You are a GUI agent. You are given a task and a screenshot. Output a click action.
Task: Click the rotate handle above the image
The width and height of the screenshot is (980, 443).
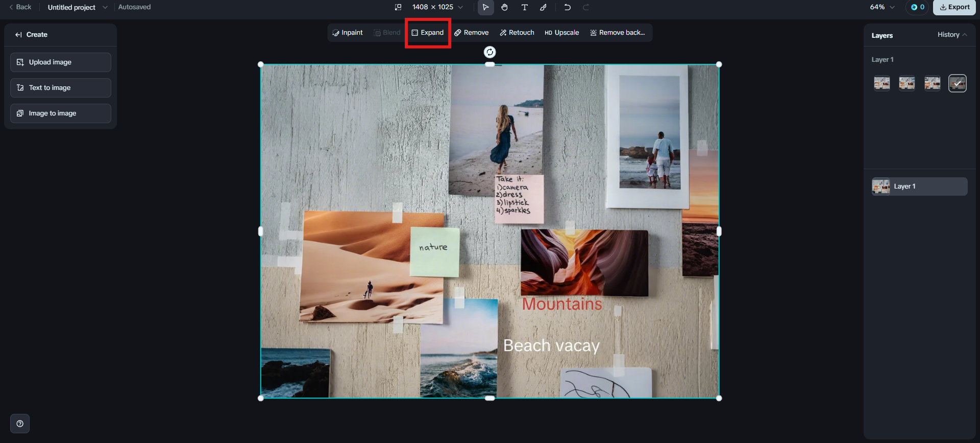[x=489, y=52]
